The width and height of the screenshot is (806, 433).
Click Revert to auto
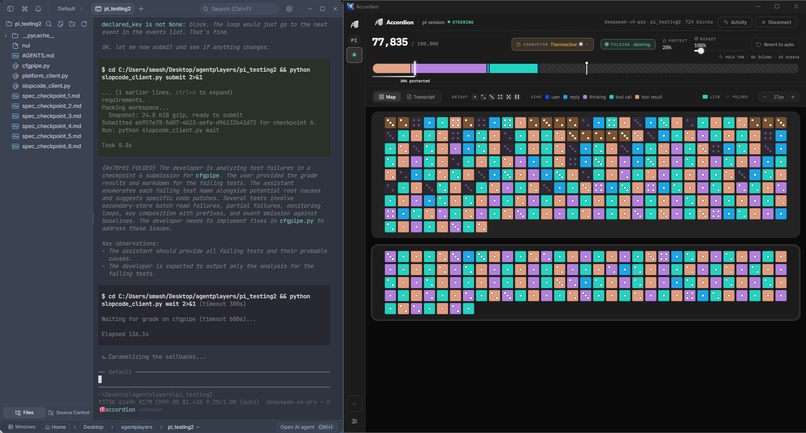[775, 44]
